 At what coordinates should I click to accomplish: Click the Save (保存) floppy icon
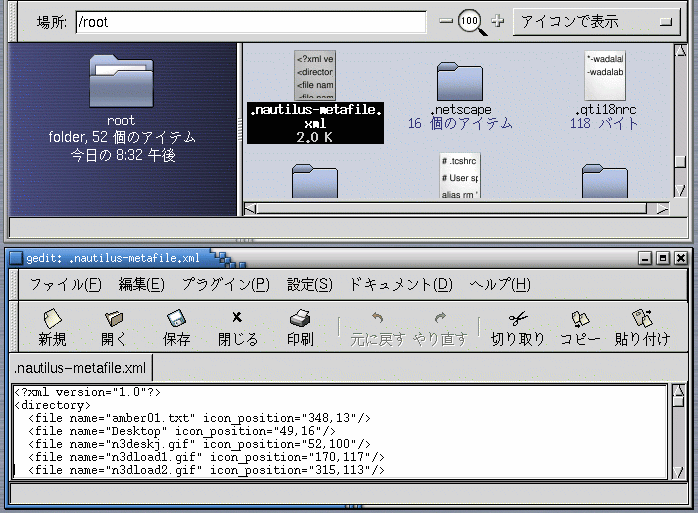click(x=176, y=319)
